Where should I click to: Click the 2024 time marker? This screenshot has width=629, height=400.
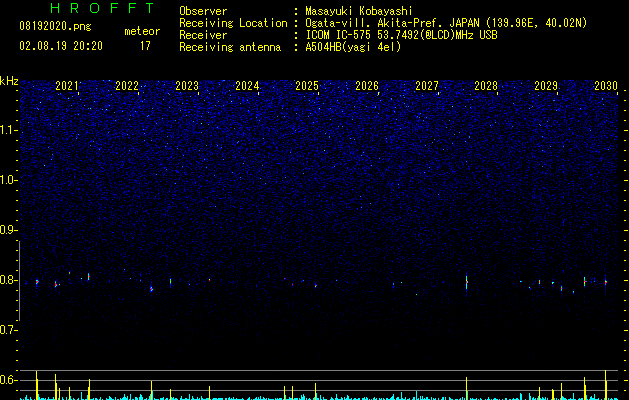tap(247, 86)
